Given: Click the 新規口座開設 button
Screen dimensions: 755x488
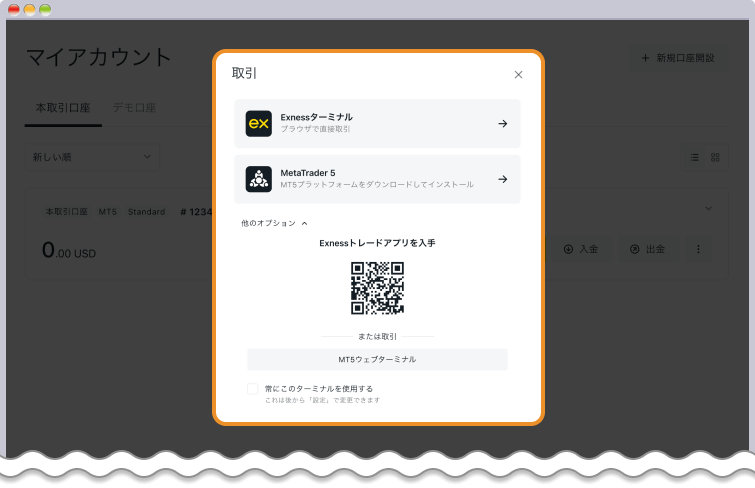Looking at the screenshot, I should coord(678,58).
